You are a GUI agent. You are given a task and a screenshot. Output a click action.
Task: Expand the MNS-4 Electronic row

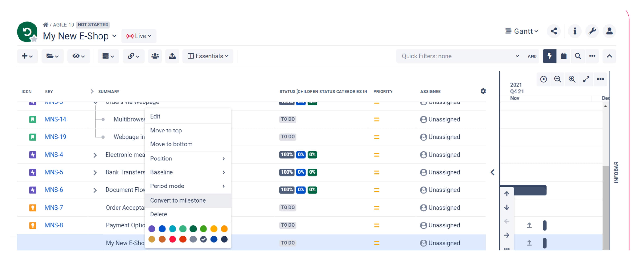pos(95,156)
